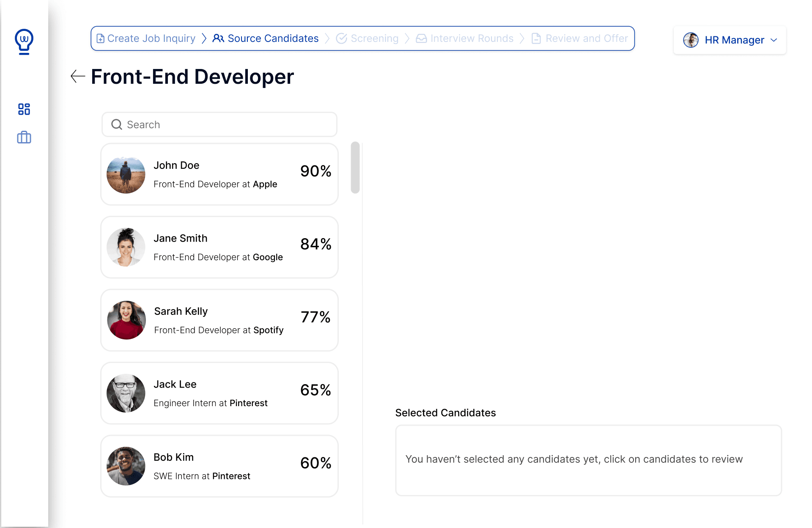Click the HR Manager avatar picture
Screen dimensions: 812x528
(x=691, y=40)
